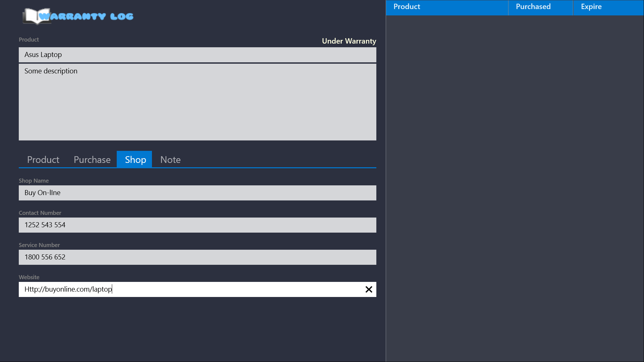Screen dimensions: 644x362
Task: Click the Service Number field
Action: (197, 257)
